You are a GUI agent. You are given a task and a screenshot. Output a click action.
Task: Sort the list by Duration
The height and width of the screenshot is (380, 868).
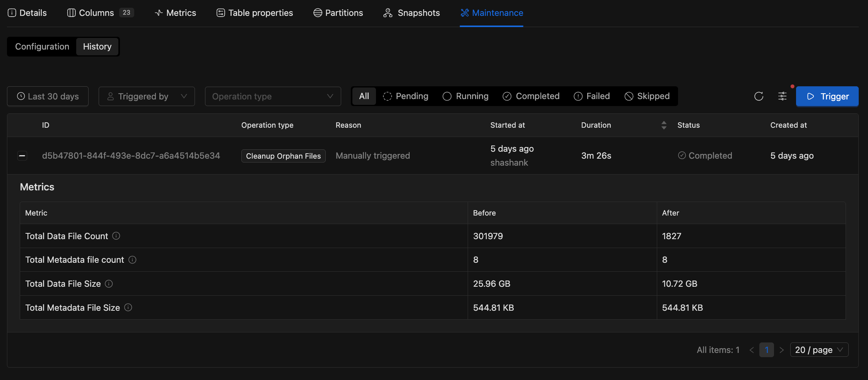pos(663,125)
